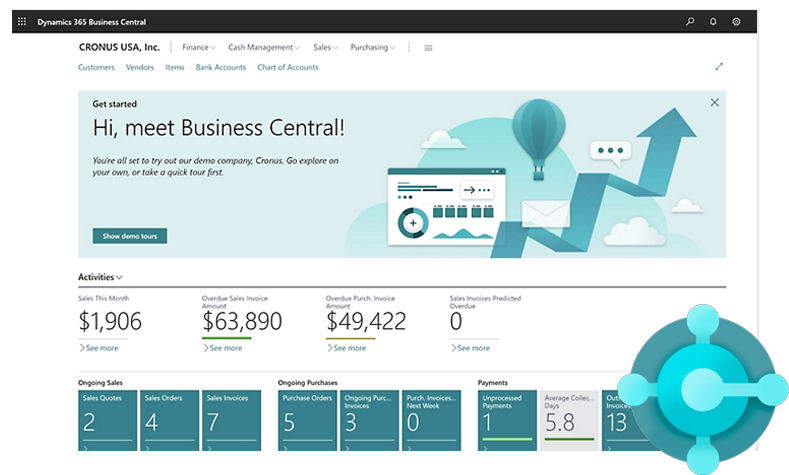Open the Average Collection Days tile
This screenshot has width=789, height=475.
(x=569, y=421)
